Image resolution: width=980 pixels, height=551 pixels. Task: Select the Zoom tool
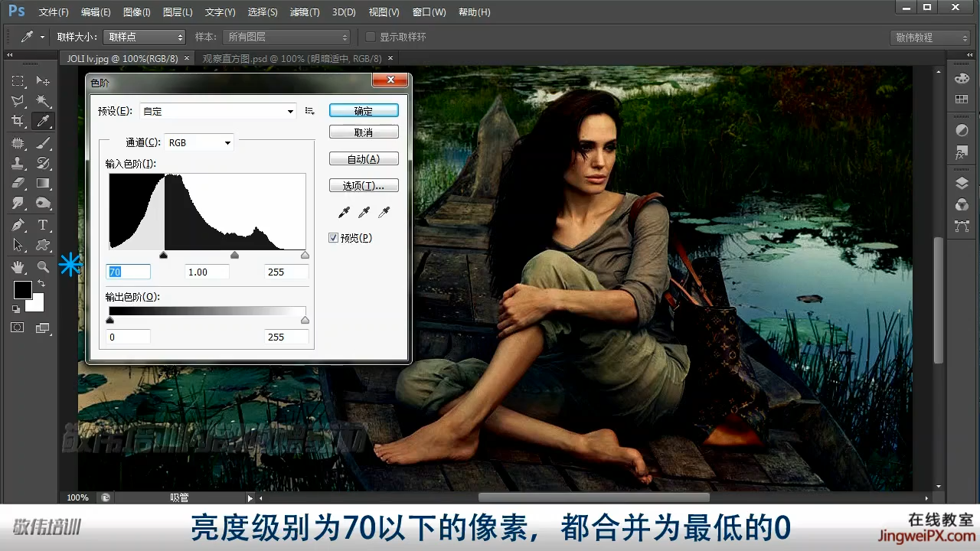(43, 267)
